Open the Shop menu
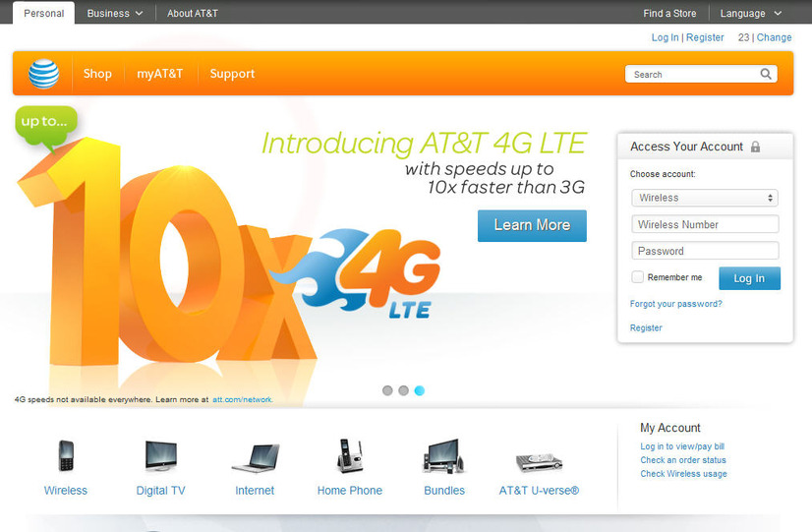This screenshot has height=532, width=812. (x=97, y=74)
